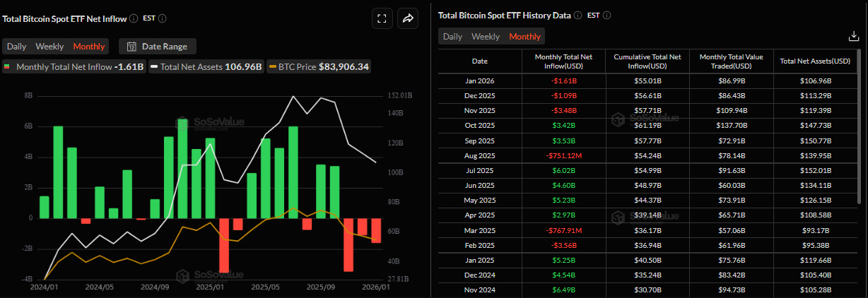This screenshot has height=298, width=868.
Task: Click the Monthly Total Net Inflow column header
Action: (563, 61)
